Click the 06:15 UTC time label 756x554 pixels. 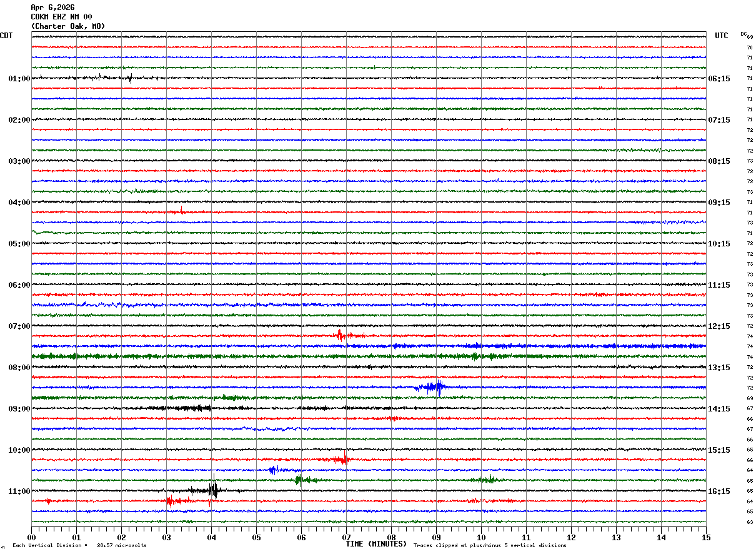pos(719,79)
